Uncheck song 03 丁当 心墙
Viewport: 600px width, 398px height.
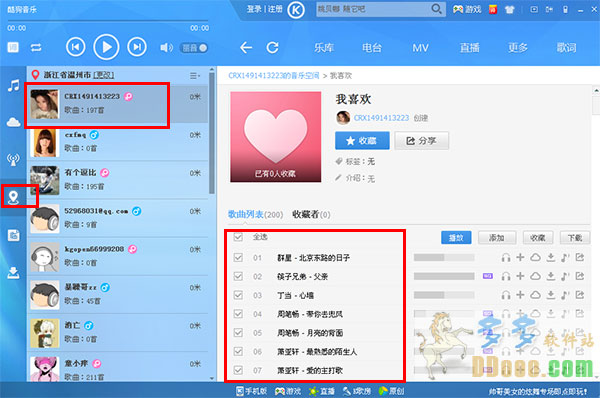[x=238, y=295]
